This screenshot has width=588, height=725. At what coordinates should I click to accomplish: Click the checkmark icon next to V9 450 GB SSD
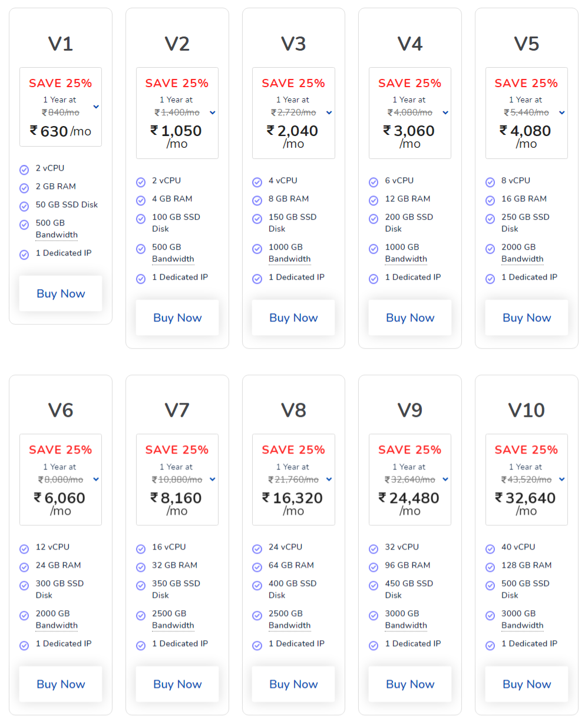coord(374,585)
